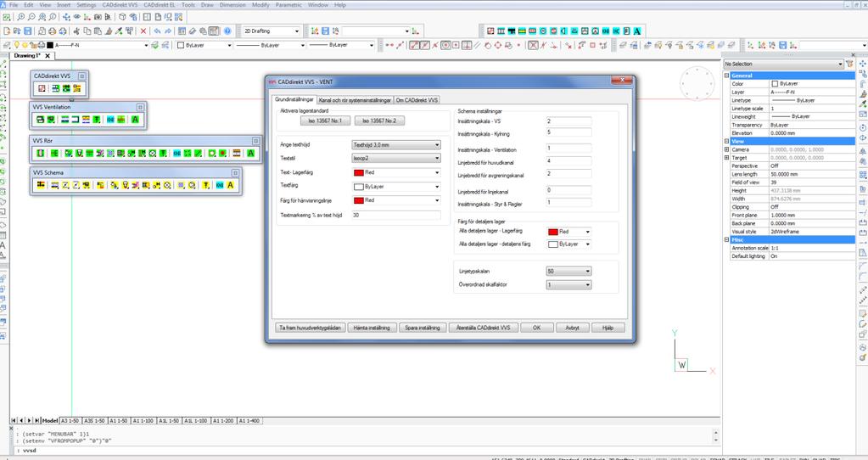Click the Print toolbar icon

[x=52, y=31]
